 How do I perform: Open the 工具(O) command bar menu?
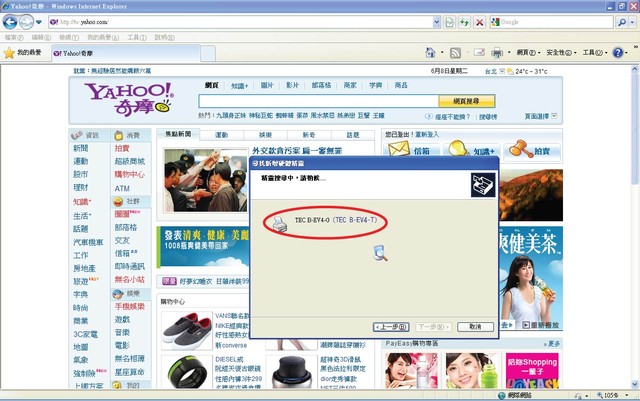tap(595, 53)
